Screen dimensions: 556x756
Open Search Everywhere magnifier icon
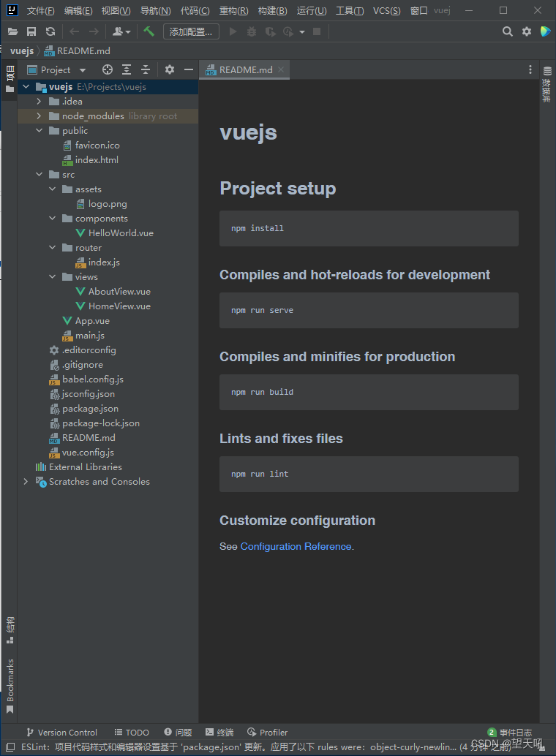(x=507, y=32)
